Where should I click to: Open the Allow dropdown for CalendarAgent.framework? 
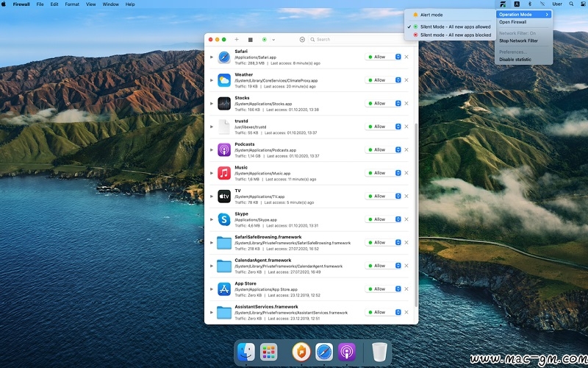pos(383,266)
